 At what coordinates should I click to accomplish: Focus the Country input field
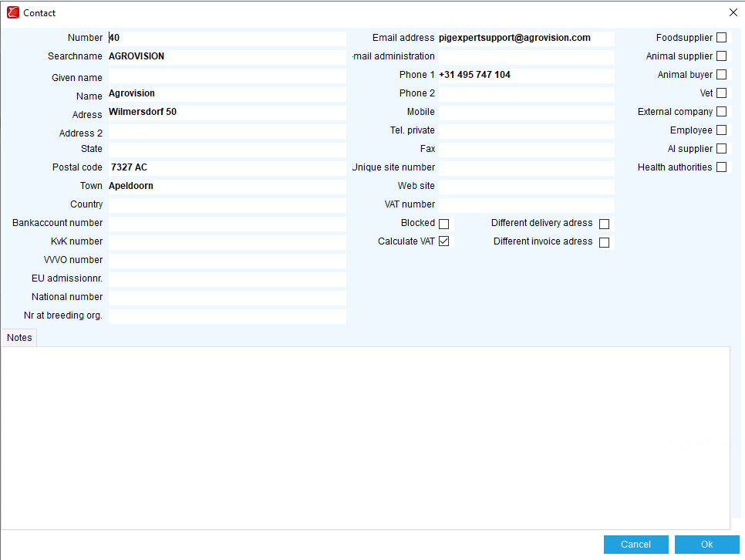[227, 205]
